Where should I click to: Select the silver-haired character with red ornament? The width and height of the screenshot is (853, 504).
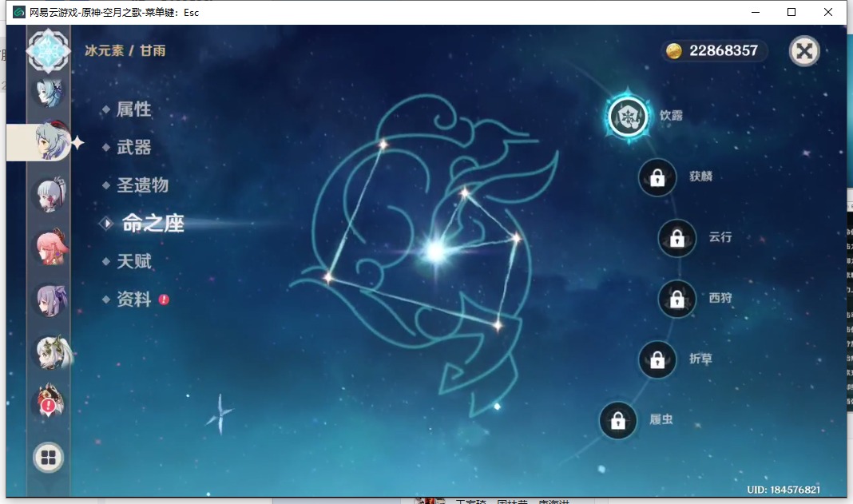click(x=51, y=194)
